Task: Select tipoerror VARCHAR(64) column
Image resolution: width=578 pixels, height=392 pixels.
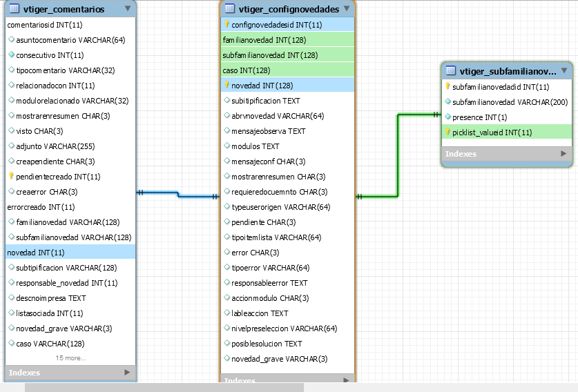Action: (x=287, y=268)
